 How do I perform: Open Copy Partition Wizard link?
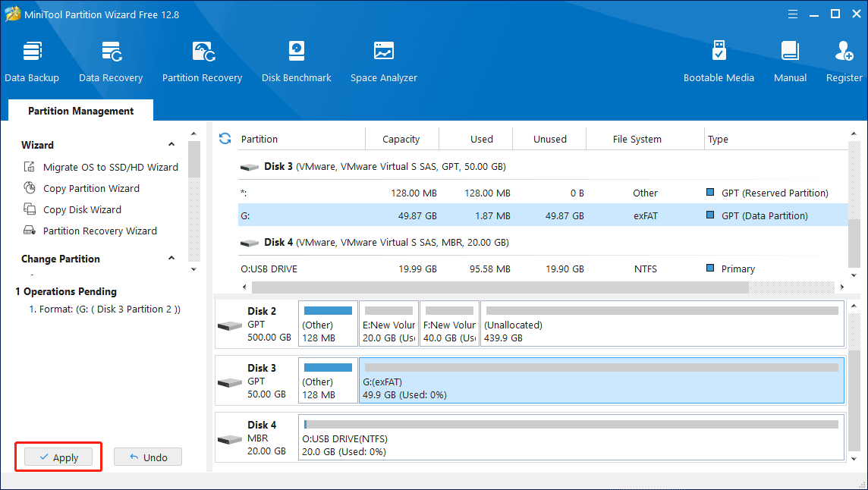91,188
